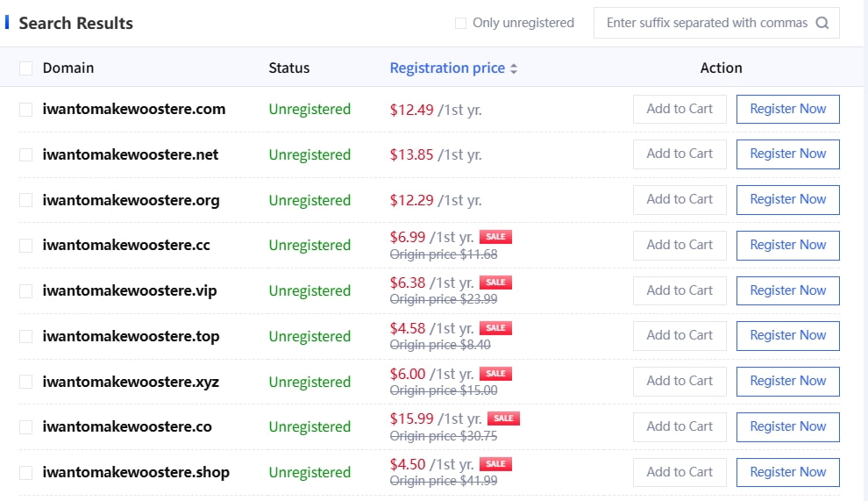868x501 pixels.
Task: Click the SALE badge on the .cc domain
Action: pyautogui.click(x=495, y=237)
